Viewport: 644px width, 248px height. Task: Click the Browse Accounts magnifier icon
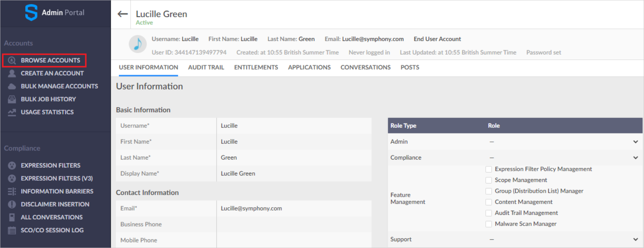(12, 60)
